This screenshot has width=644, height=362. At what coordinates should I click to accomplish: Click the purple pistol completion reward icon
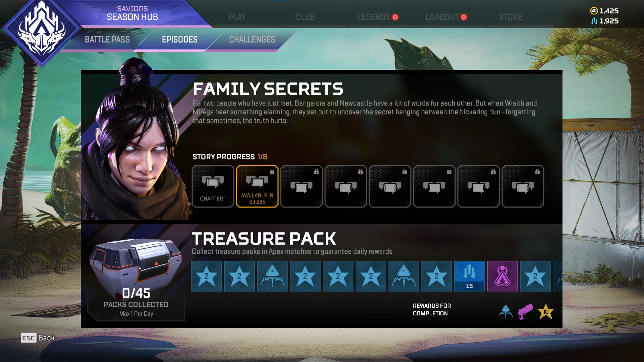525,312
